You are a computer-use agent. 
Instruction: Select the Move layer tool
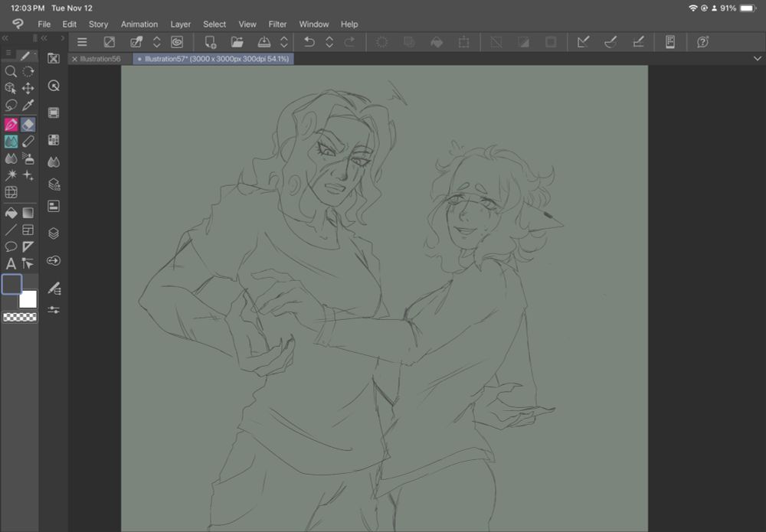pos(28,88)
